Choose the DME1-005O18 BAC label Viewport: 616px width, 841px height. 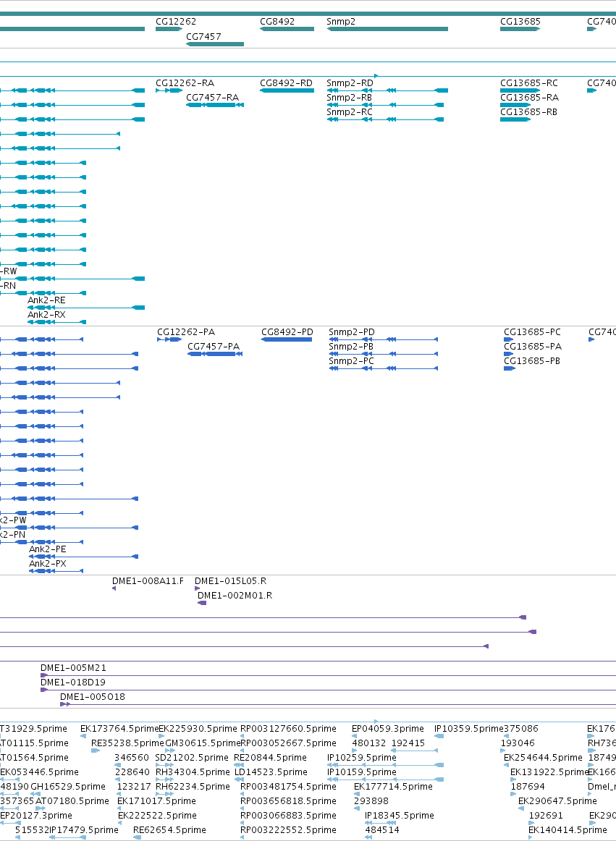[x=93, y=697]
